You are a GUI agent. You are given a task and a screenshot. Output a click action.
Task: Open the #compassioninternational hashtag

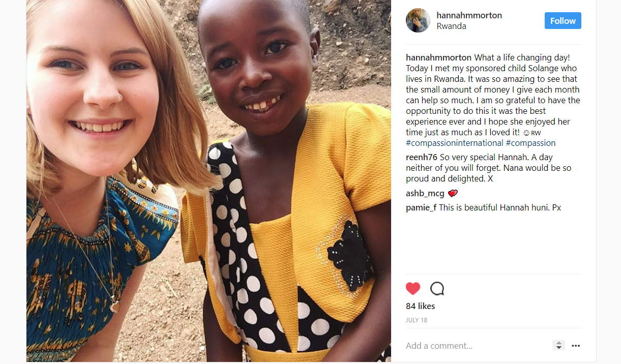[x=455, y=143]
